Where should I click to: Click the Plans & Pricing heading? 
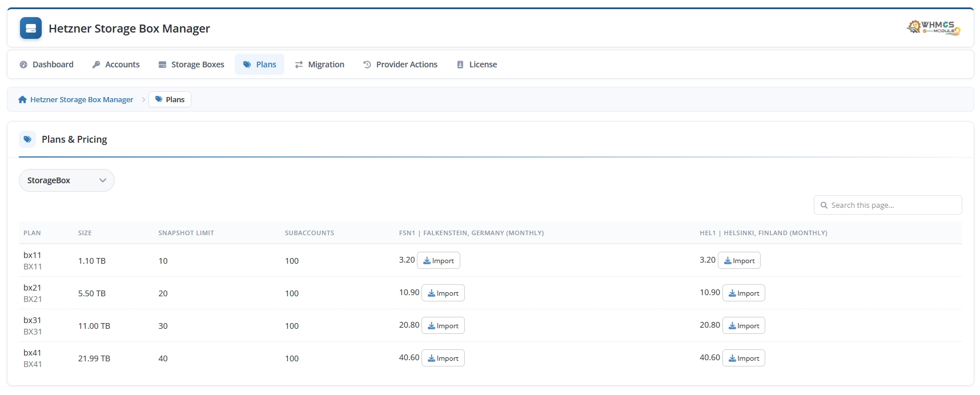pyautogui.click(x=74, y=139)
